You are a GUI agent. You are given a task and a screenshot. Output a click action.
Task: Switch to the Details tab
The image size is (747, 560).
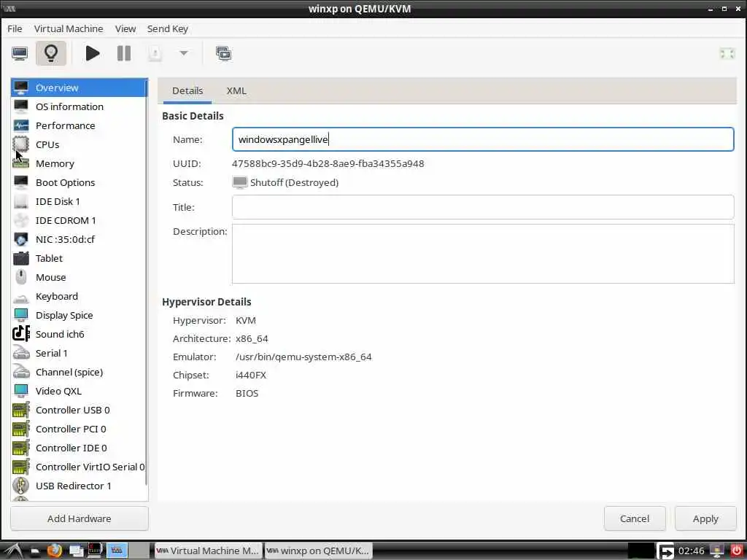click(187, 90)
